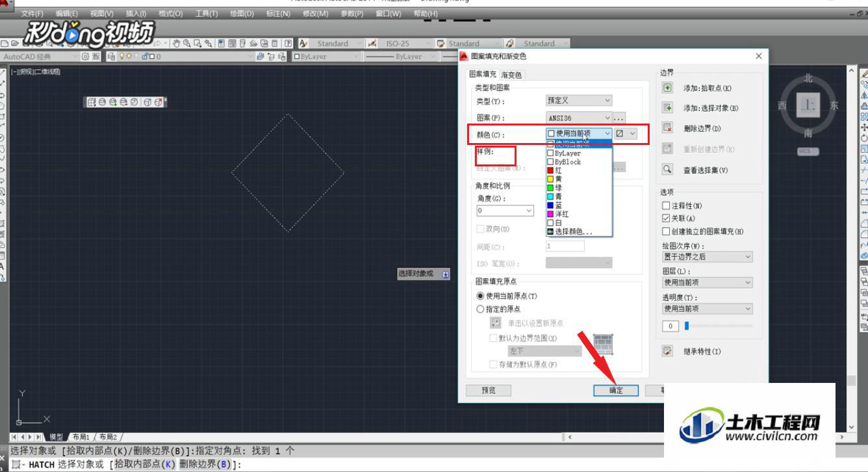The height and width of the screenshot is (472, 868).
Task: Click the Open file toolbar icon
Action: [14, 44]
